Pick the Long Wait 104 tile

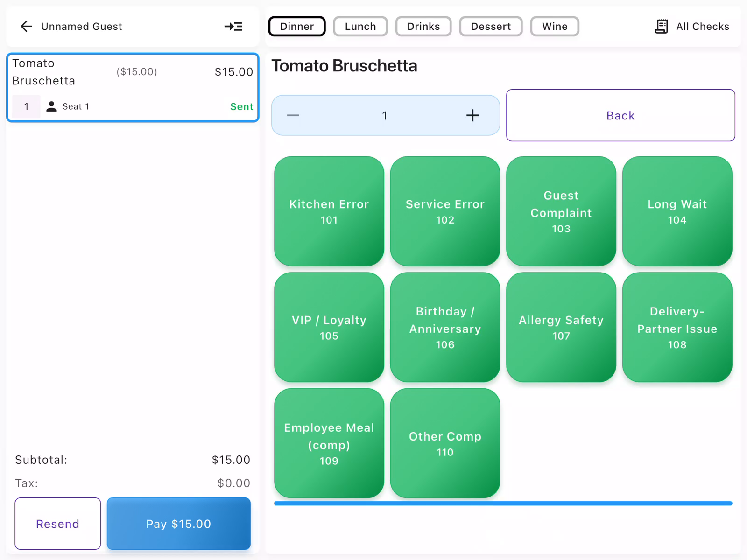[677, 211]
